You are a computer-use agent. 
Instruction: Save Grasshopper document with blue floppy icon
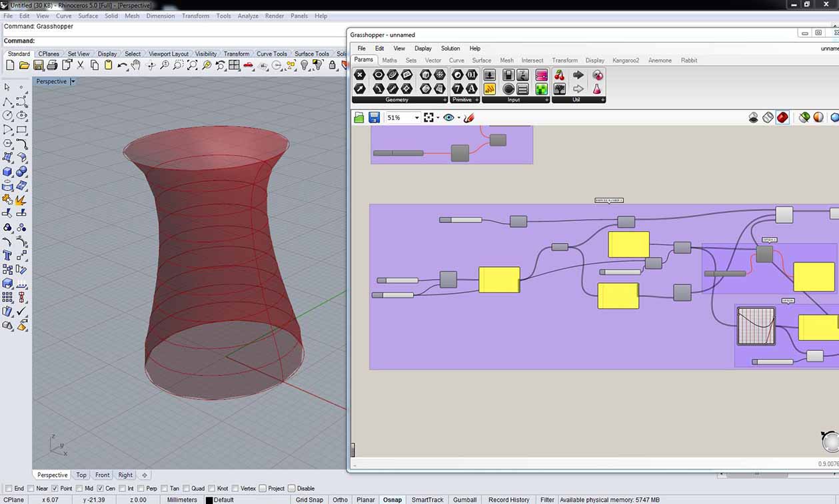[375, 117]
